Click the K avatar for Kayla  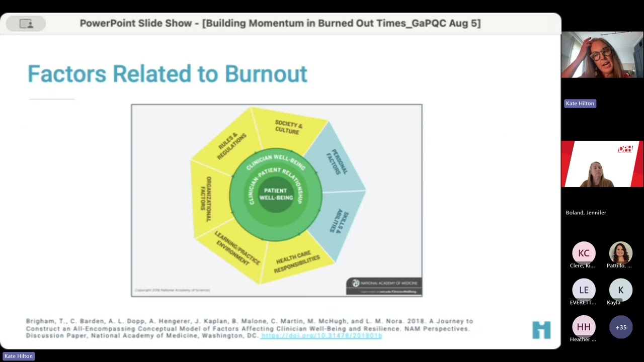621,290
